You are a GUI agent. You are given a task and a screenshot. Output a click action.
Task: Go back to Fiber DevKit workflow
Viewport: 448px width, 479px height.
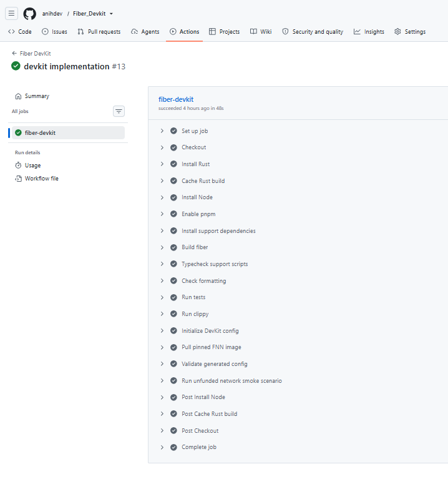coord(35,54)
